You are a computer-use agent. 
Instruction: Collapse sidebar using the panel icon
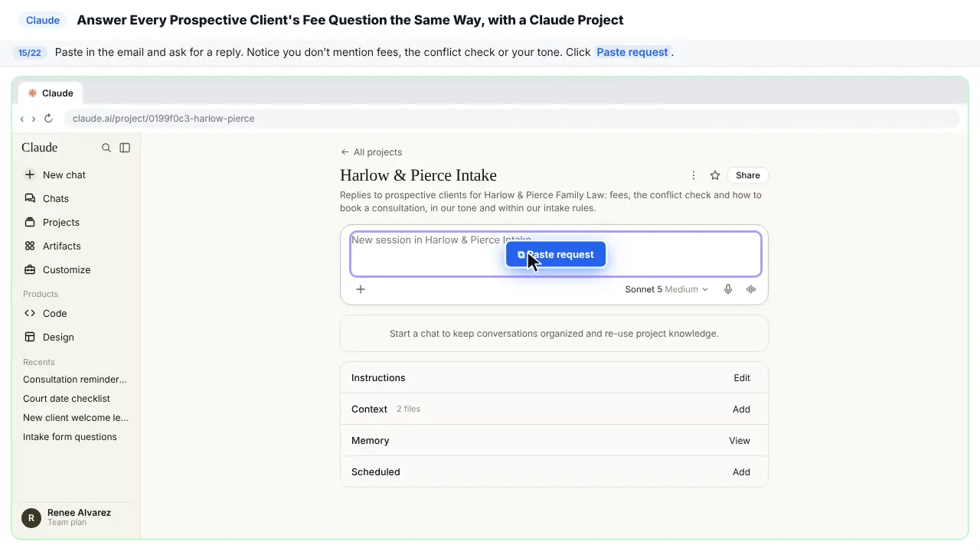tap(125, 148)
